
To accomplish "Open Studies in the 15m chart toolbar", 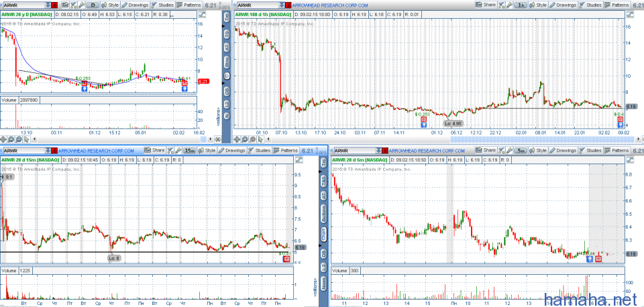I will tap(260, 151).
